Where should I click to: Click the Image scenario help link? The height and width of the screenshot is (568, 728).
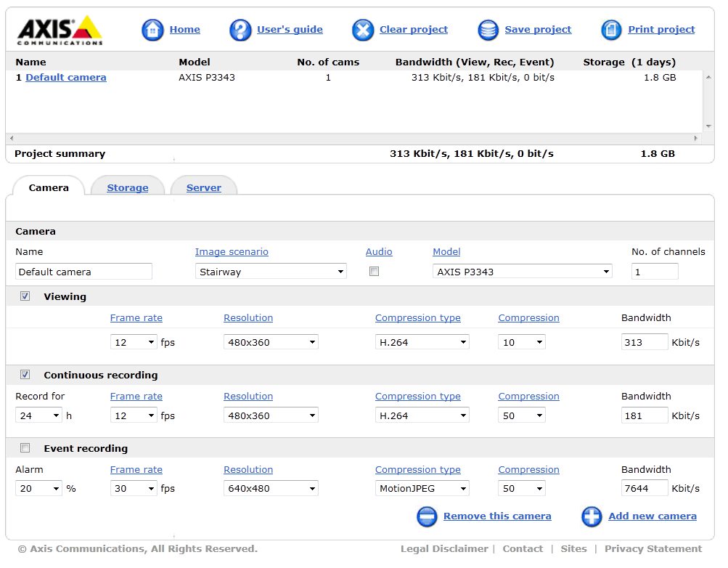[x=232, y=252]
